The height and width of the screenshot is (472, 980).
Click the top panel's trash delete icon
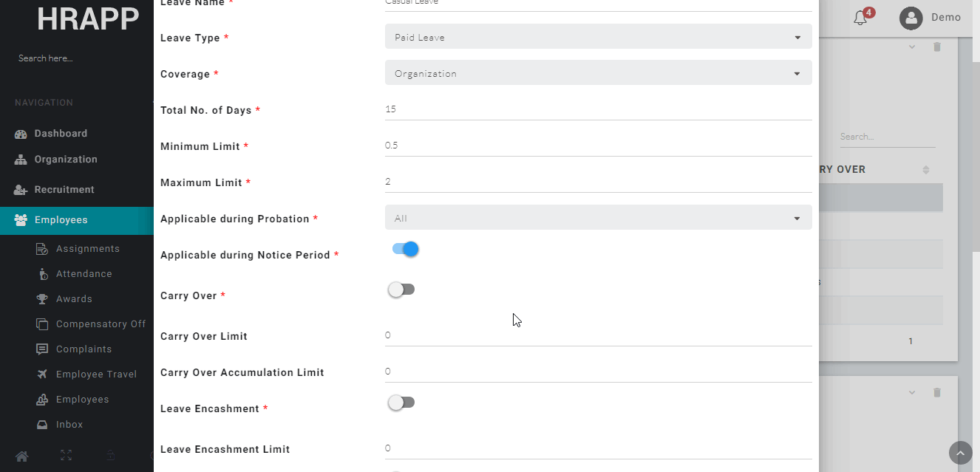point(937,47)
